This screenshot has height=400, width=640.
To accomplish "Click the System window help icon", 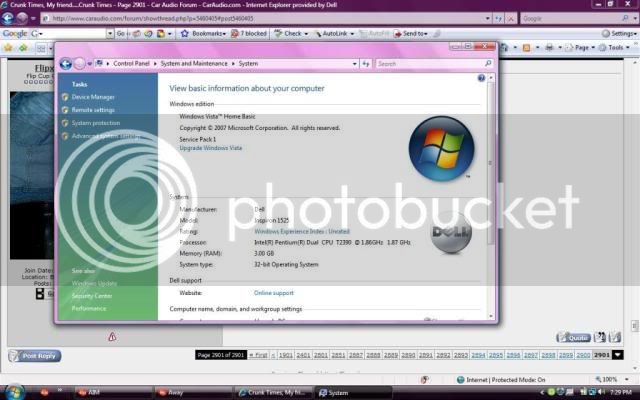I will (481, 78).
